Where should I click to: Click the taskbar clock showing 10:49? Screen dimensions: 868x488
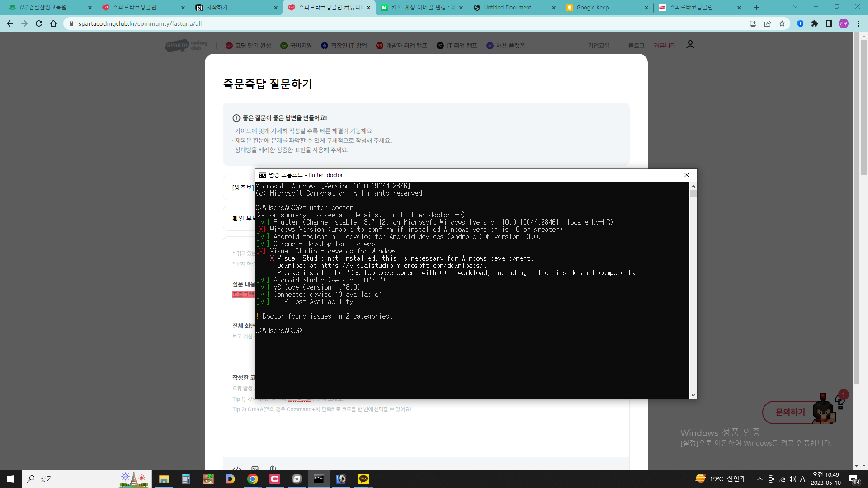[x=826, y=479]
